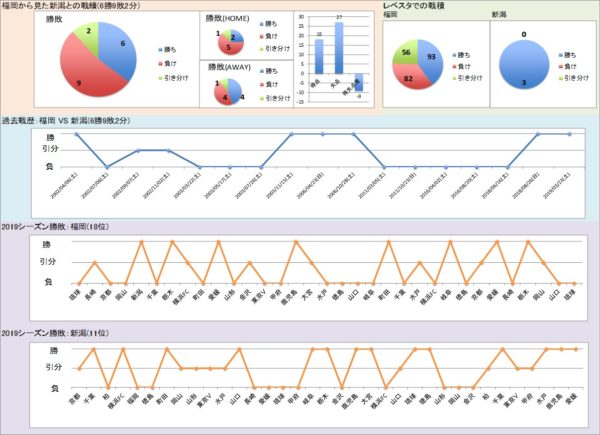600x435 pixels.
Task: Click the 0 data label above 新潟 pie
Action: point(524,34)
